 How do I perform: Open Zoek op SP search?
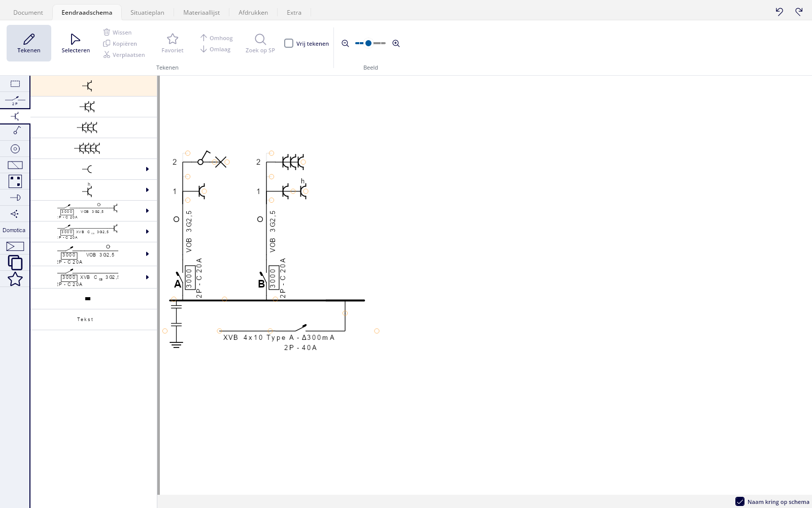coord(260,43)
